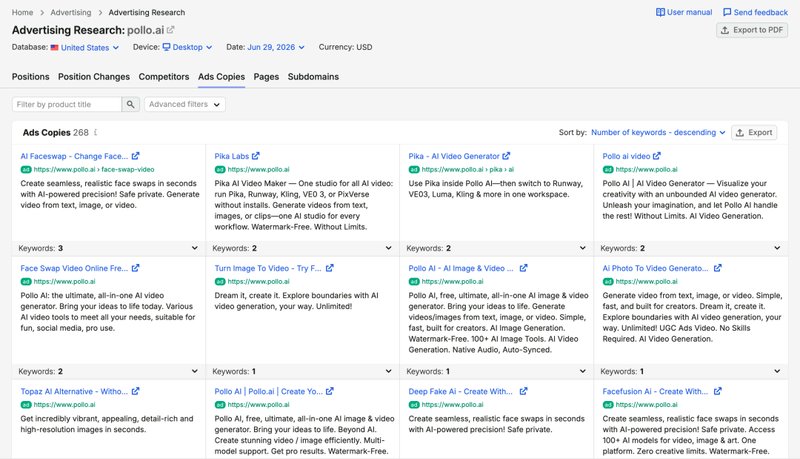
Task: Open external link for Face Swap Video Online ad
Action: point(135,268)
